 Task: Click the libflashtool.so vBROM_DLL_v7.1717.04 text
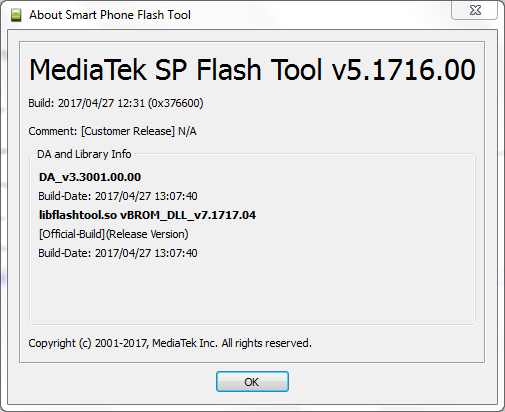147,215
